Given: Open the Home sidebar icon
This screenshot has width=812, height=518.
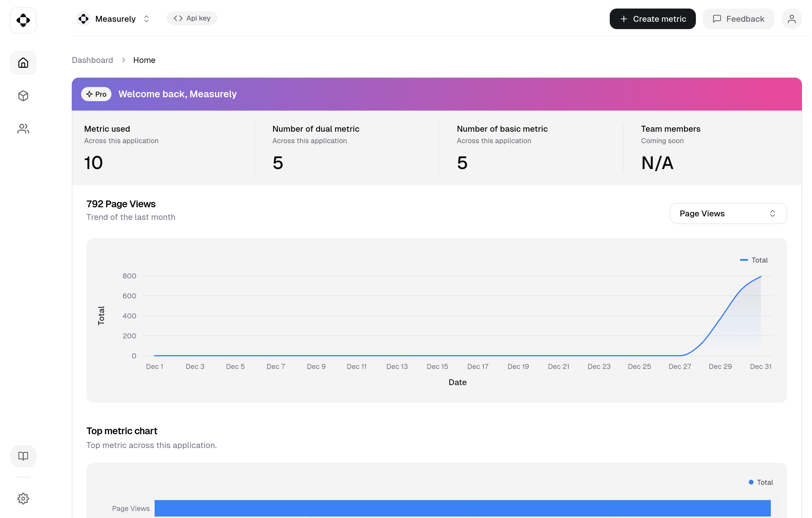Looking at the screenshot, I should (x=23, y=63).
